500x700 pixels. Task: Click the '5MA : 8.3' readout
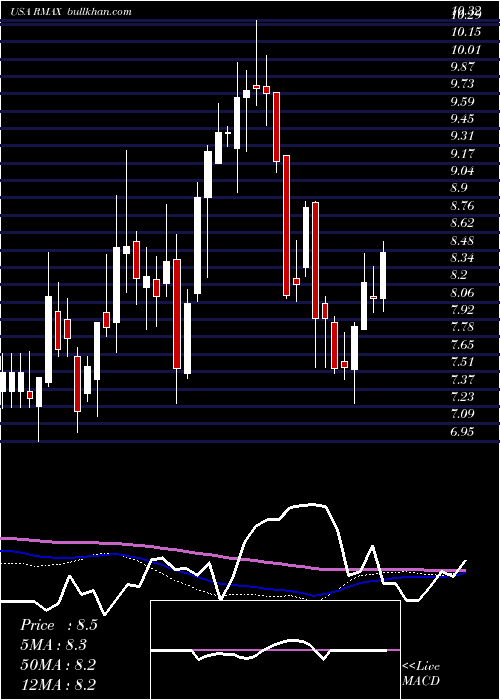point(54,645)
